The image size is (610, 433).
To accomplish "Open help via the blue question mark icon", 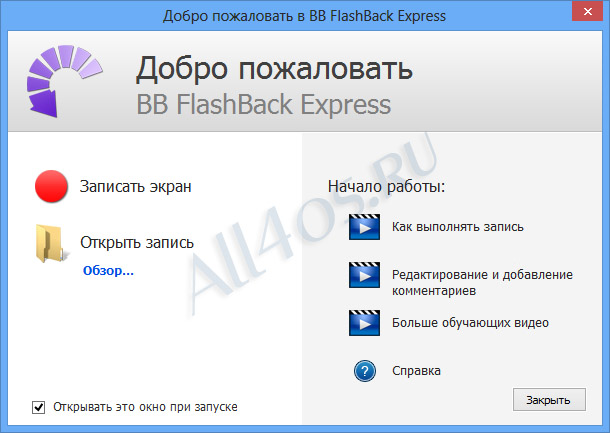I will point(365,371).
